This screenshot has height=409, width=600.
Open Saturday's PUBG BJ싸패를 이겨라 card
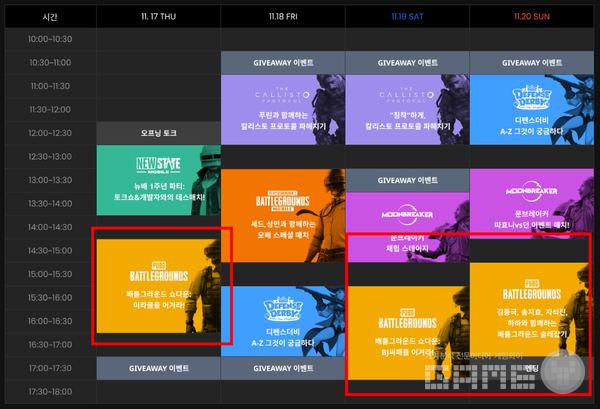(x=407, y=333)
